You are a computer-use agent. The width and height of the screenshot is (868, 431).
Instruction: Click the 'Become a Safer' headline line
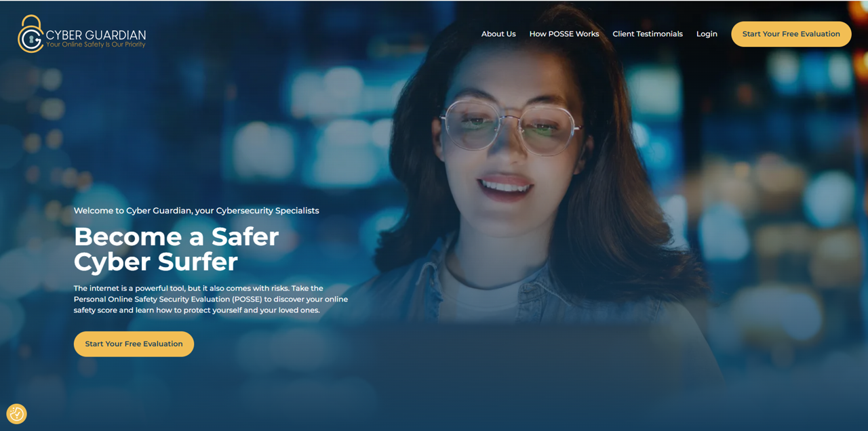pyautogui.click(x=176, y=237)
